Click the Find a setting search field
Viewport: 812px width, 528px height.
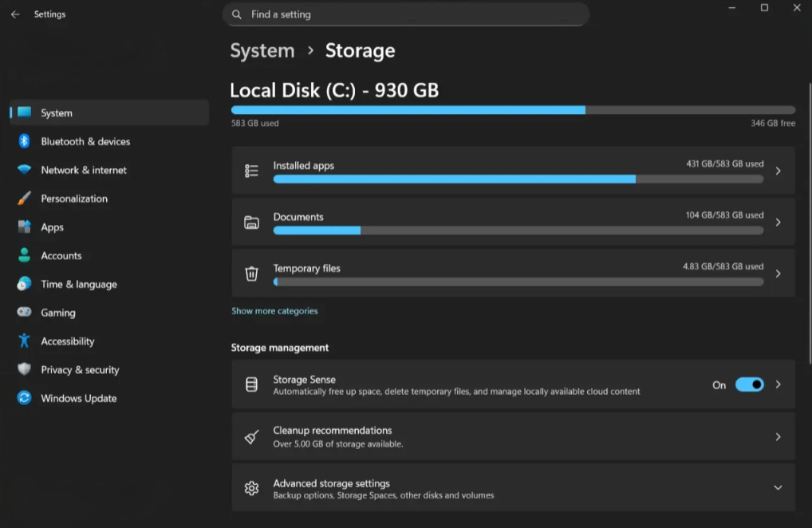tap(406, 14)
